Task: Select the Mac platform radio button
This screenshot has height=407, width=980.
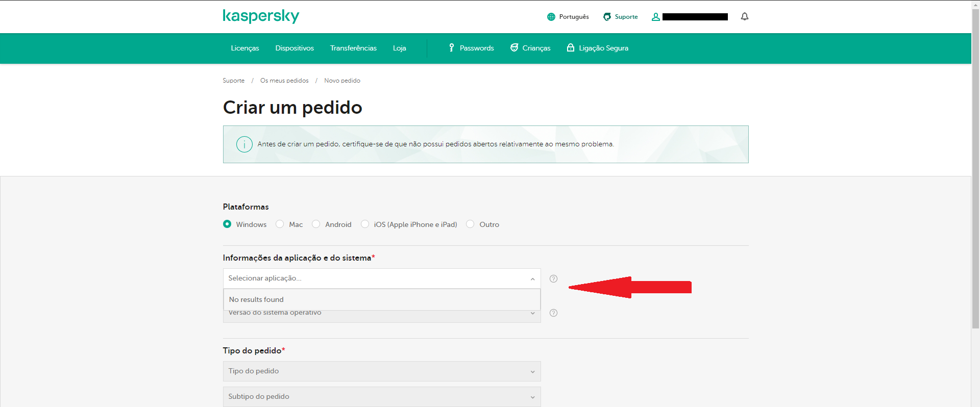Action: click(280, 224)
